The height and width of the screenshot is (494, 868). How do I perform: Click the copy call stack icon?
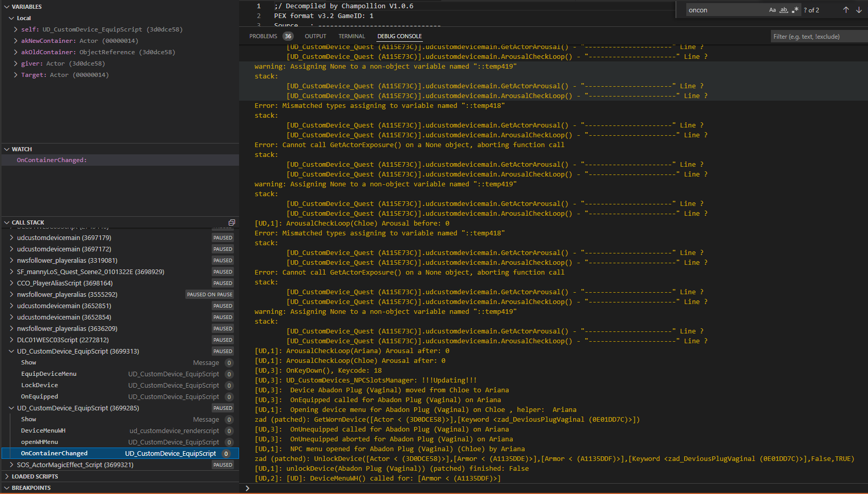[231, 222]
